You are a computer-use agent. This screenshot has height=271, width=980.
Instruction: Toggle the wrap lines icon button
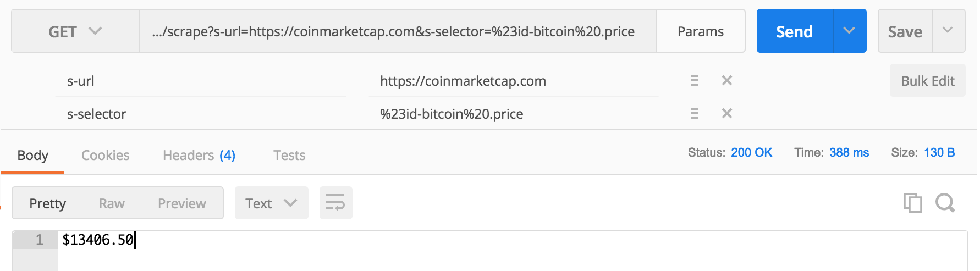click(335, 203)
